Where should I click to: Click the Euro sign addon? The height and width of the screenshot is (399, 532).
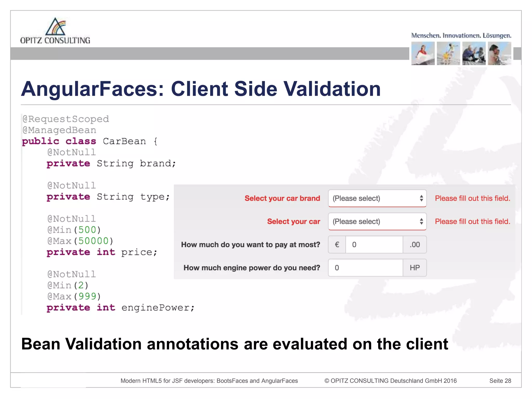click(337, 244)
